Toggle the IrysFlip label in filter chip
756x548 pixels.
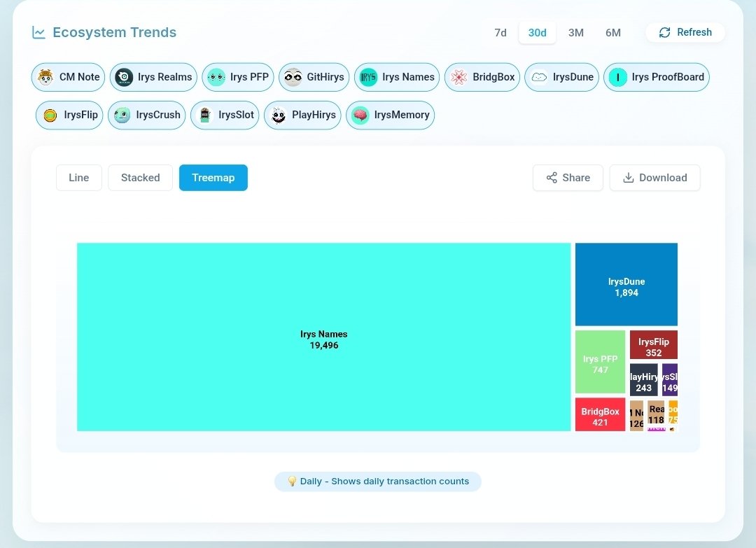coord(81,115)
